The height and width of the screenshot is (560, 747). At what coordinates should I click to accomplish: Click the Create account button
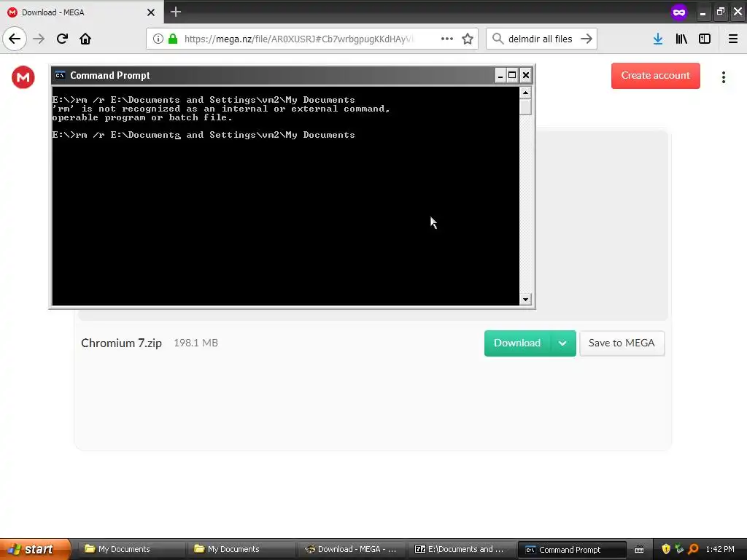656,76
